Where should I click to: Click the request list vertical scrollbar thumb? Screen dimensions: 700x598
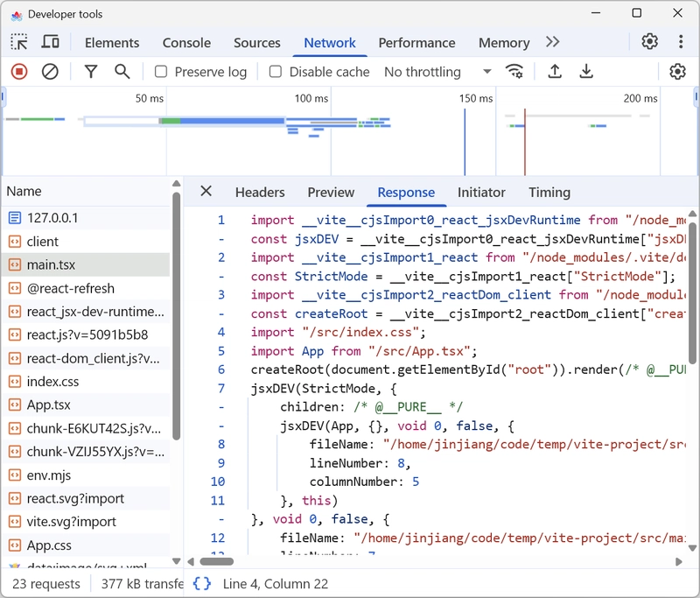click(177, 316)
